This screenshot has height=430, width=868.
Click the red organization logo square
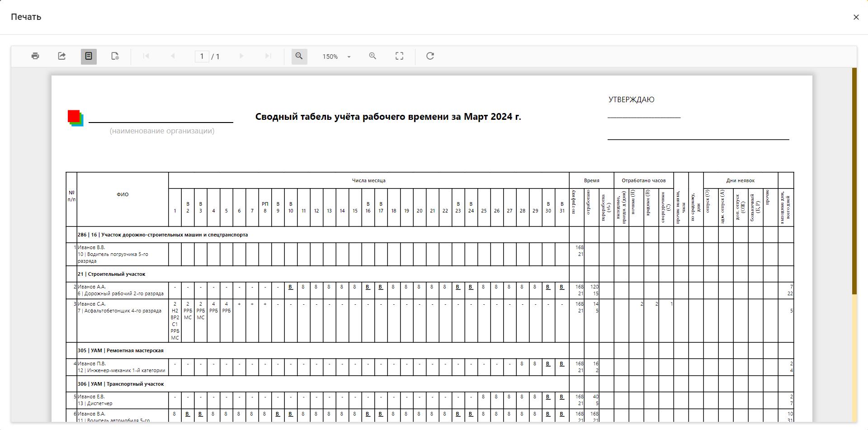74,117
